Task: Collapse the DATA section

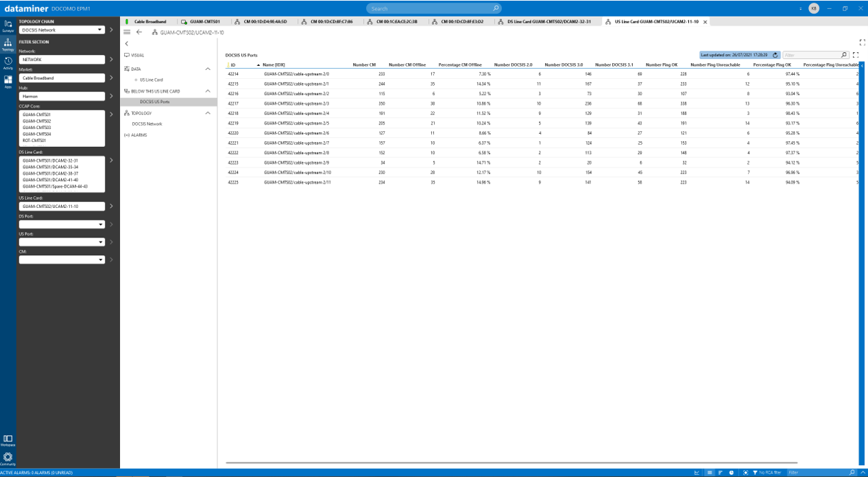Action: pyautogui.click(x=208, y=69)
